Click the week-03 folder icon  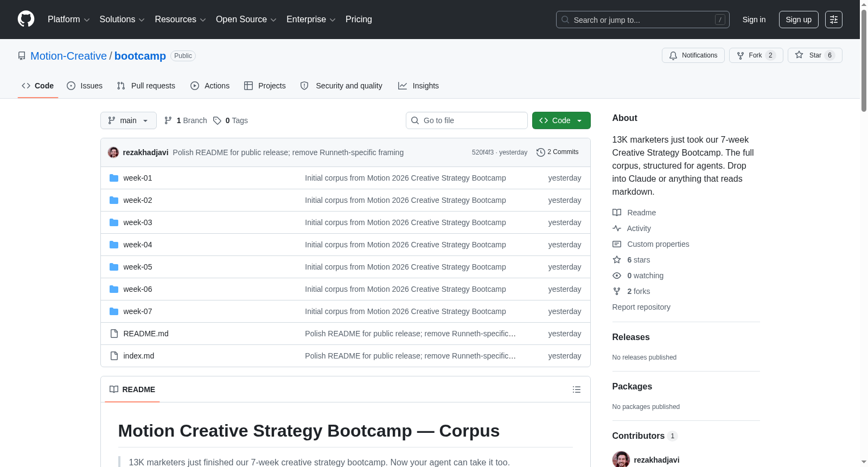(x=114, y=222)
